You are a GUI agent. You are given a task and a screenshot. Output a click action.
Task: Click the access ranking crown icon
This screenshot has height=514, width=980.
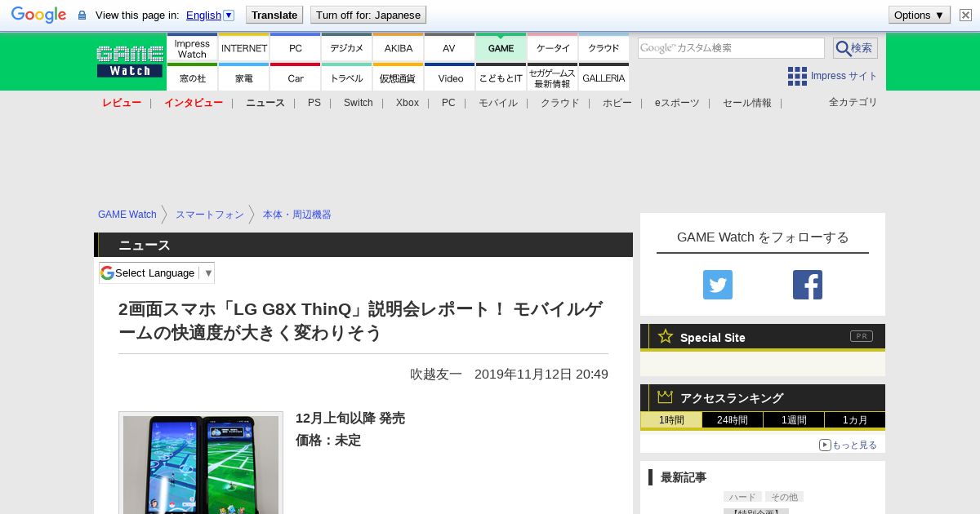coord(666,397)
